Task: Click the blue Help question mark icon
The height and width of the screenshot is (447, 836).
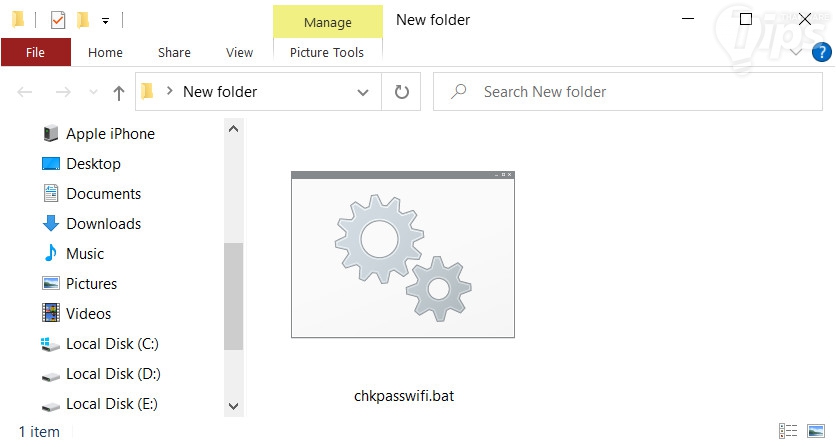Action: 822,52
